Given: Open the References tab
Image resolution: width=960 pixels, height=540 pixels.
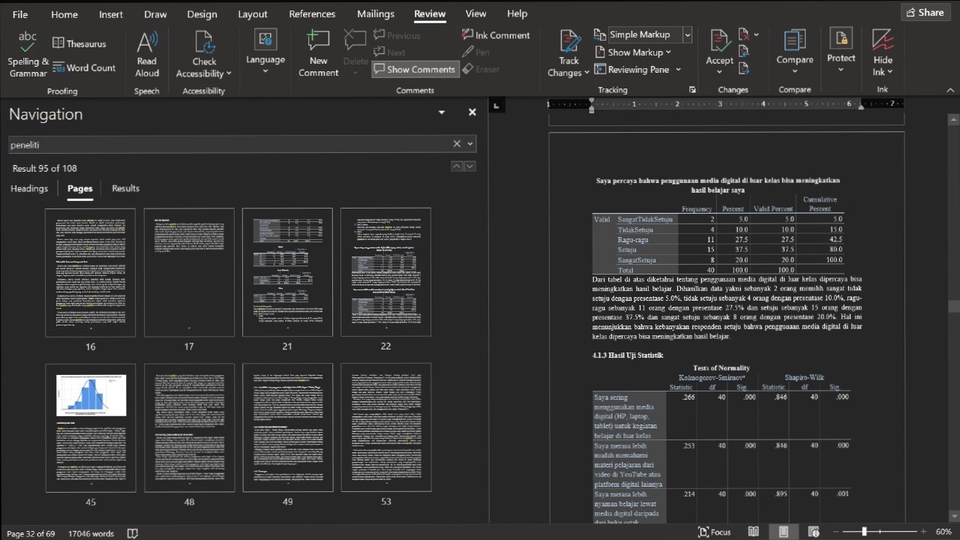Looking at the screenshot, I should point(312,13).
